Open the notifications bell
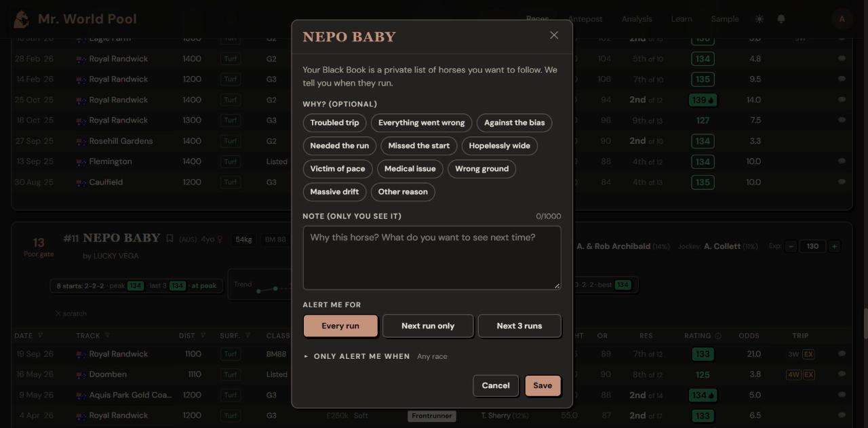868x428 pixels. pos(781,19)
